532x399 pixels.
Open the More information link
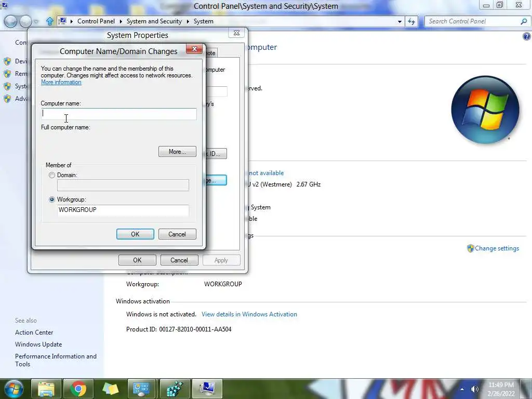pyautogui.click(x=61, y=82)
